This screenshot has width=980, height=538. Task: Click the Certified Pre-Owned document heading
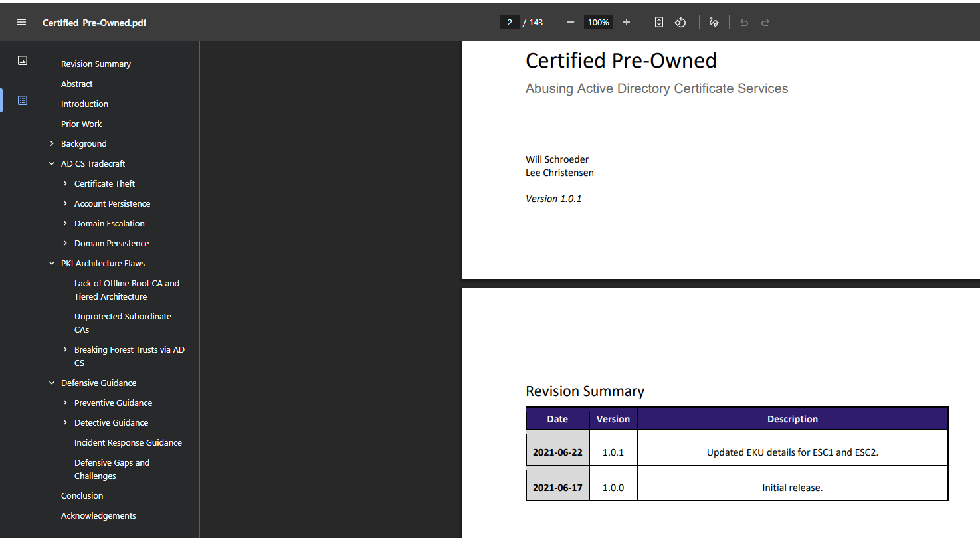(621, 60)
